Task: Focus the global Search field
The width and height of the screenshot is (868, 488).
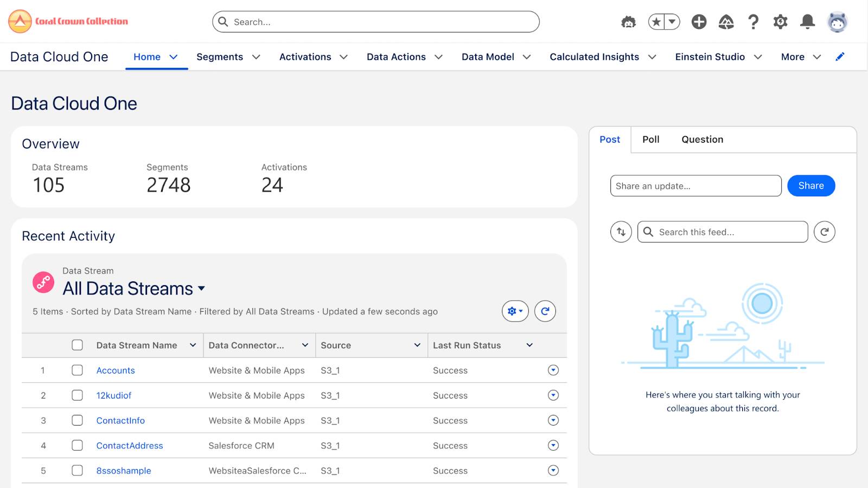Action: point(376,22)
